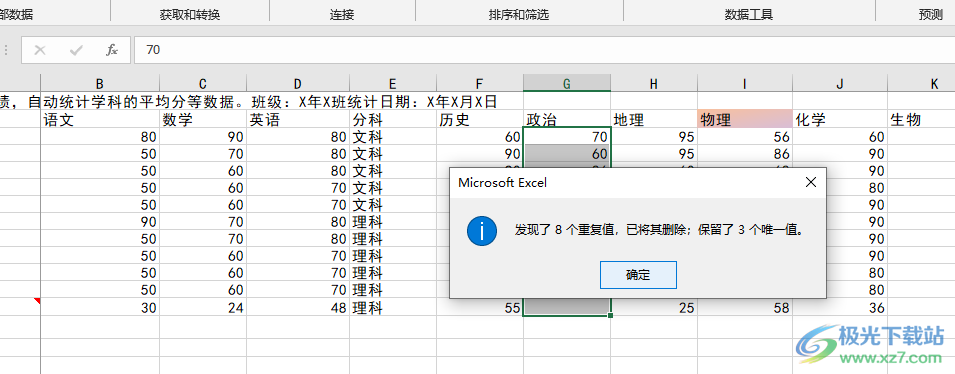Click the blue info icon in dialog

(482, 231)
